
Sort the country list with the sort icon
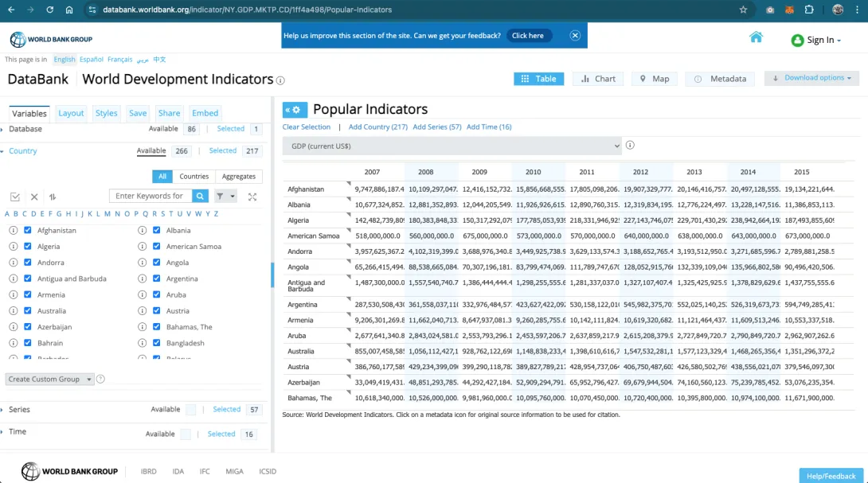(53, 197)
